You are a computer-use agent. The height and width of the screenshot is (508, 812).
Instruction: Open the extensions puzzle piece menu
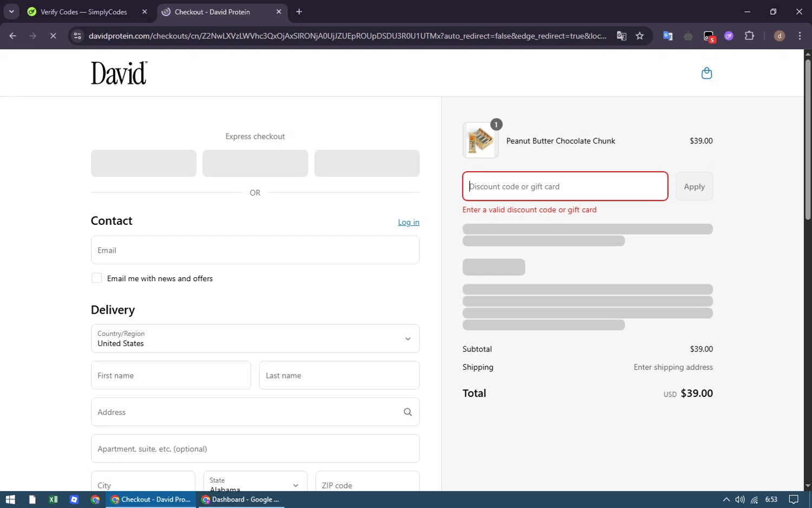[x=749, y=36]
